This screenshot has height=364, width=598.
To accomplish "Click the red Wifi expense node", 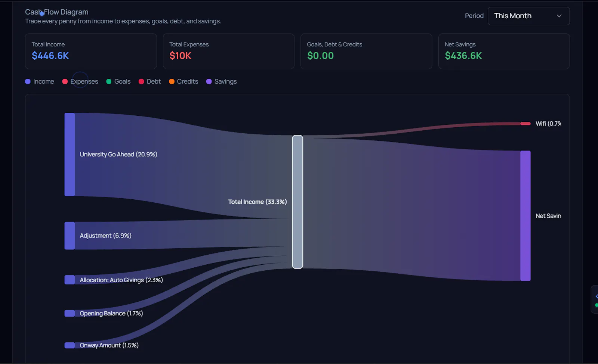I will click(x=525, y=124).
